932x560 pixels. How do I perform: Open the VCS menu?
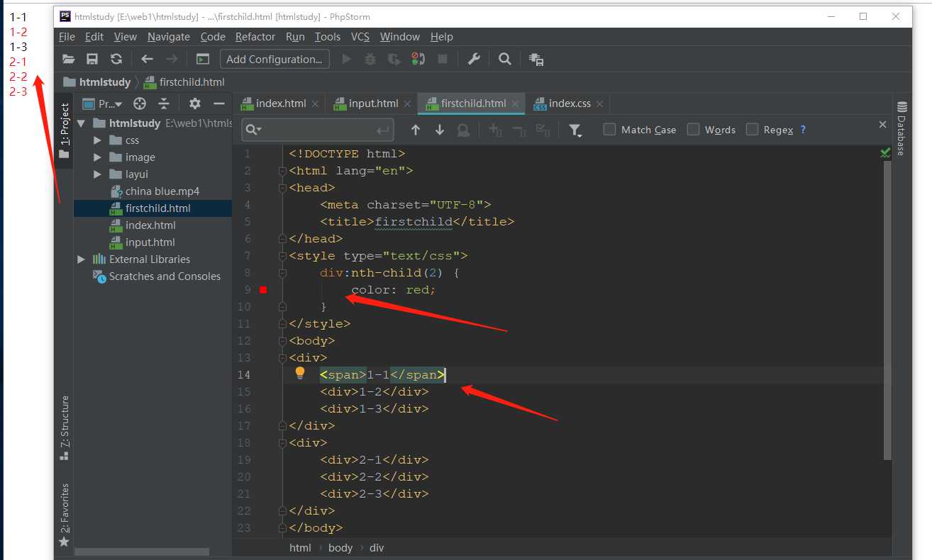[360, 37]
